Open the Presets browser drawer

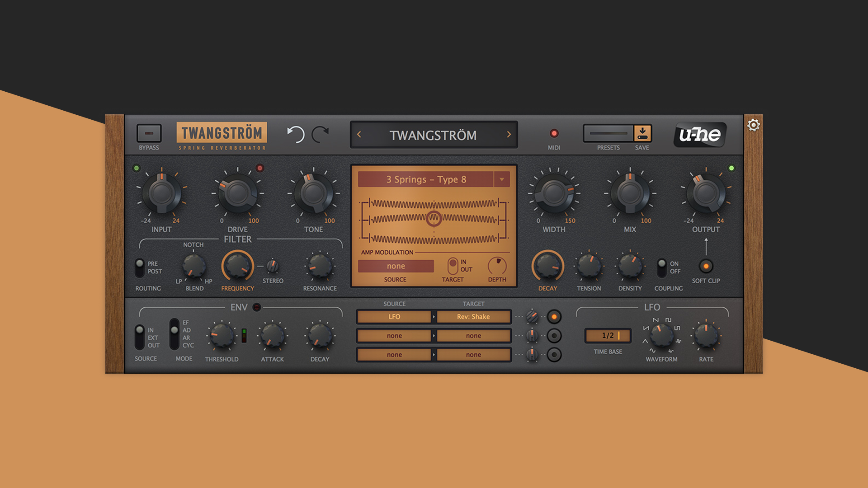click(608, 133)
